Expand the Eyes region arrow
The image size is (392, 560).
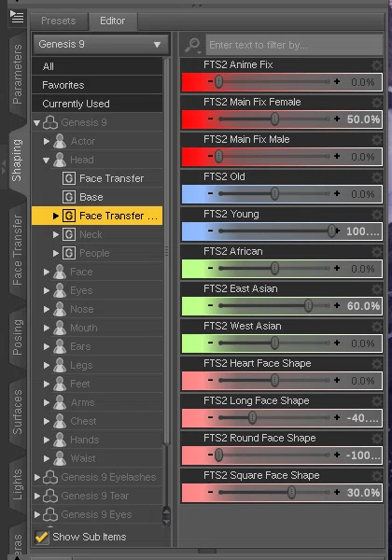click(x=47, y=290)
